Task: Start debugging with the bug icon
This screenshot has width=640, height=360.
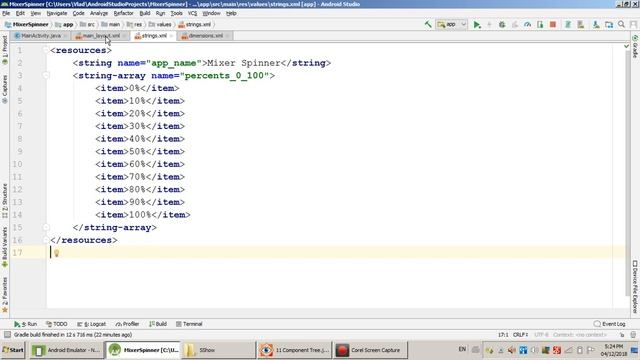Action: [x=502, y=24]
